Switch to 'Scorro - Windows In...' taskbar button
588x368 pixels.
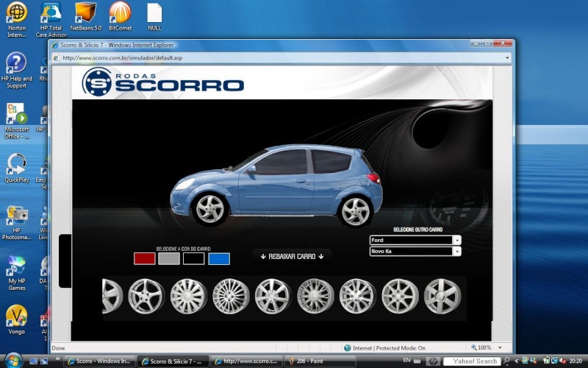point(99,361)
